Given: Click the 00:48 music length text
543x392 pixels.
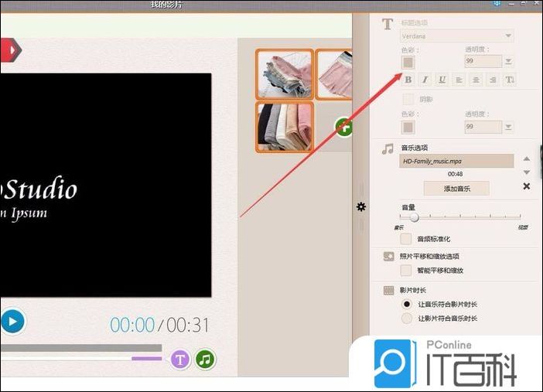Looking at the screenshot, I should 455,174.
